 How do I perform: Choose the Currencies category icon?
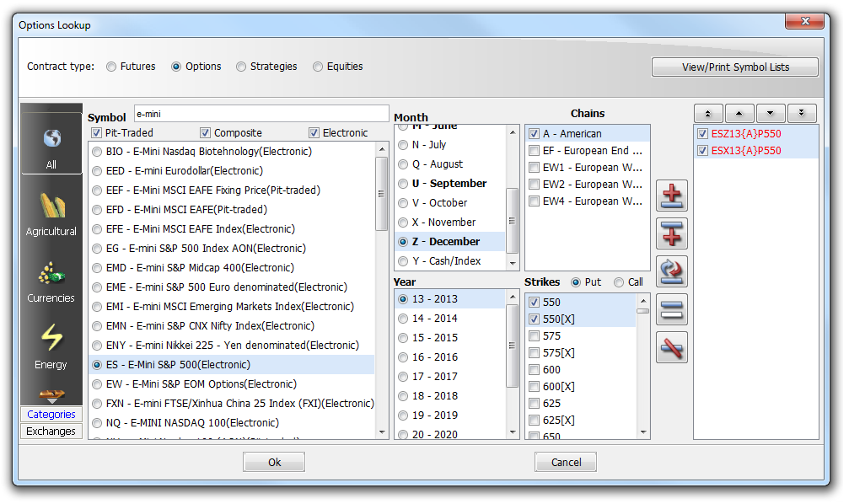51,273
